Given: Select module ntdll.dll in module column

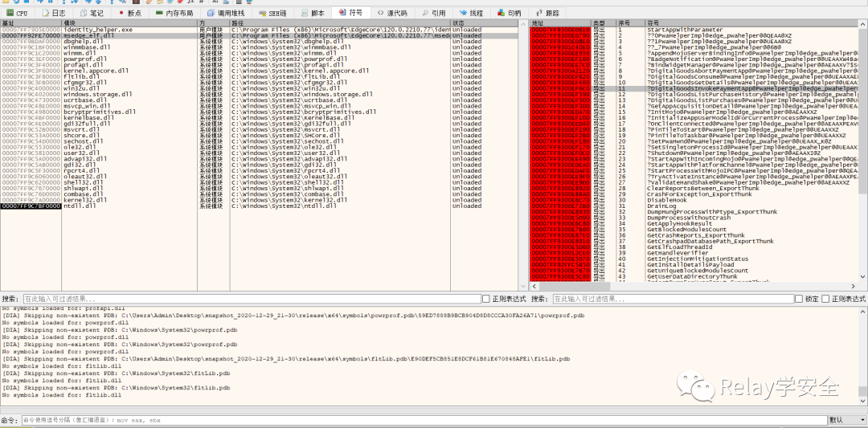Looking at the screenshot, I should click(x=79, y=206).
